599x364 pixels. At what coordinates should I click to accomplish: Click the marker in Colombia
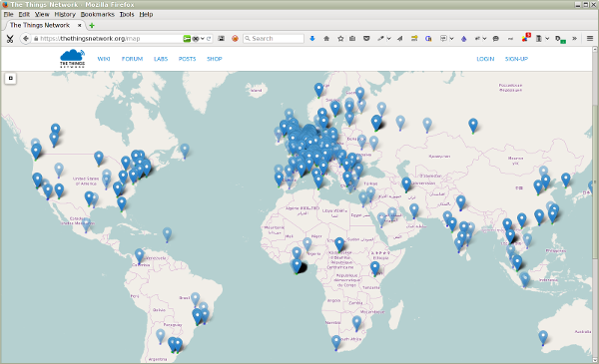click(140, 255)
